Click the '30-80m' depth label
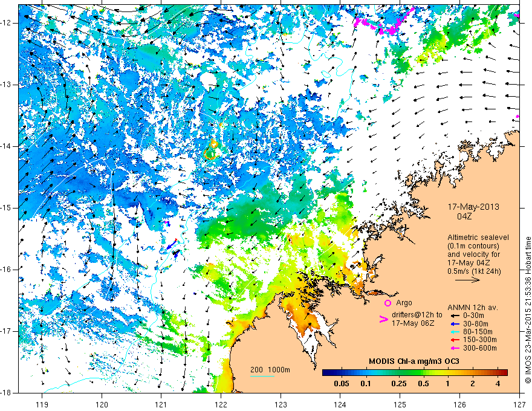This screenshot has height=411, width=532. [476, 323]
